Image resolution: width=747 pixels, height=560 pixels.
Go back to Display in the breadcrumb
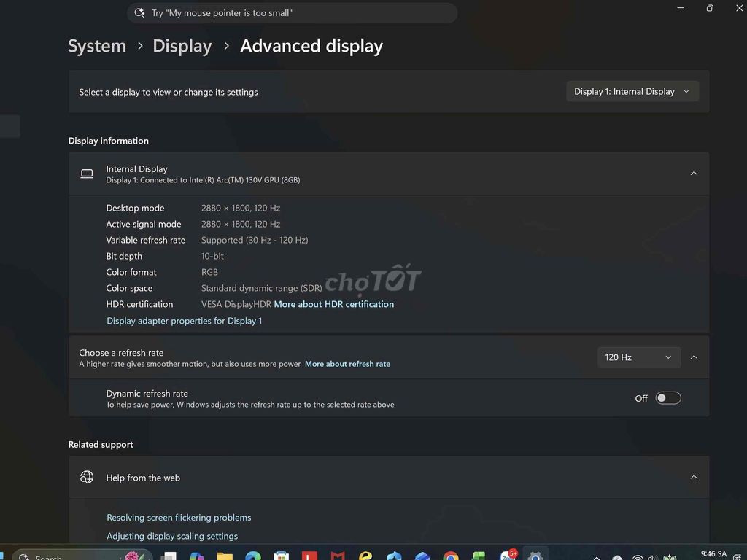(182, 46)
